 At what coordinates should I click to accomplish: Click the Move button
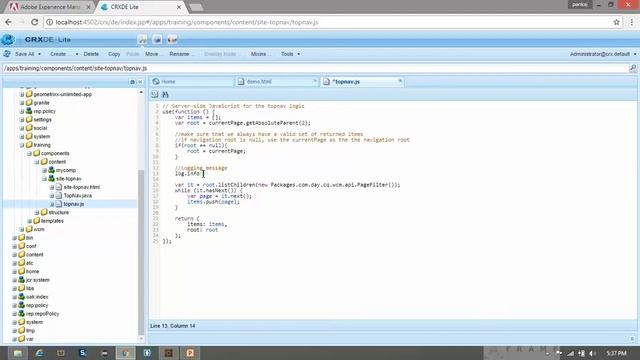coord(153,54)
